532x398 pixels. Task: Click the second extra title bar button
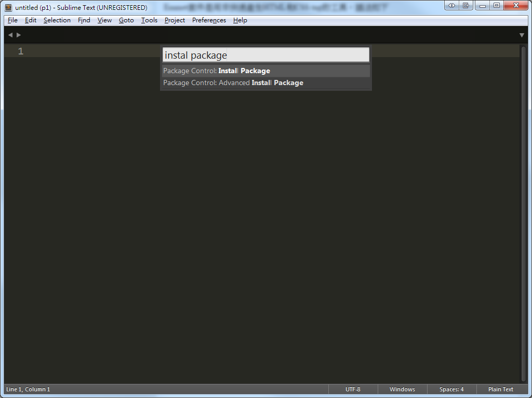466,5
